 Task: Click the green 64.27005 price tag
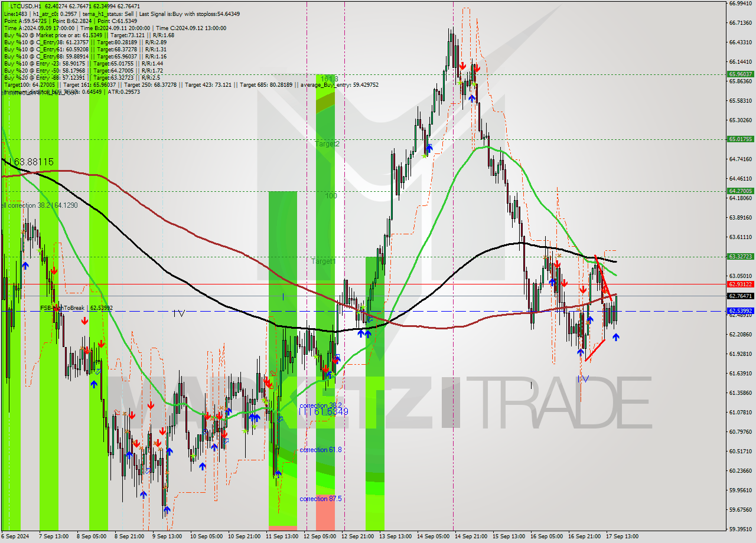[x=741, y=191]
